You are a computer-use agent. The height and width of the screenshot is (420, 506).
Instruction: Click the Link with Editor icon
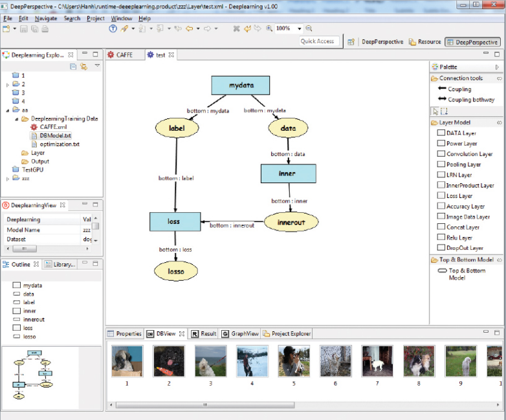point(83,66)
